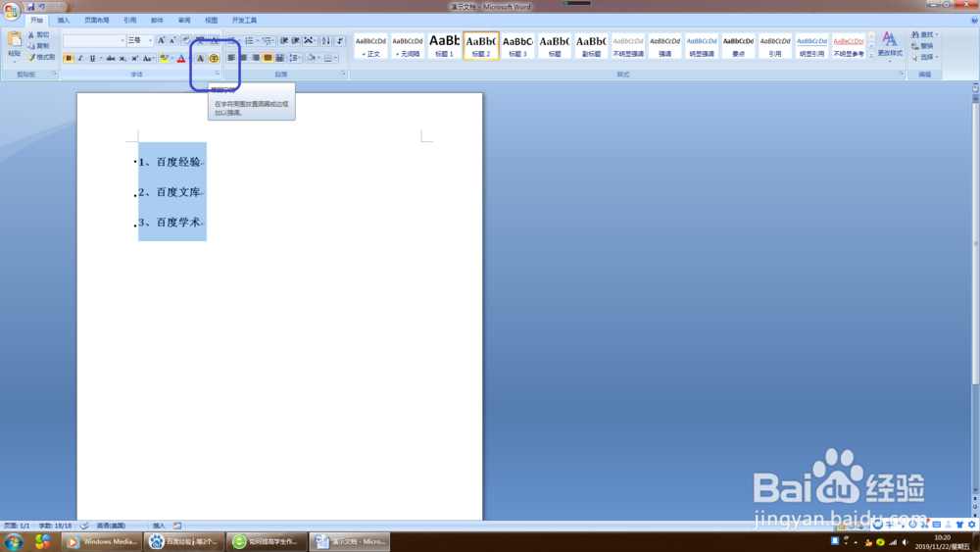Apply the 标题 2 style
The image size is (980, 552).
(481, 46)
